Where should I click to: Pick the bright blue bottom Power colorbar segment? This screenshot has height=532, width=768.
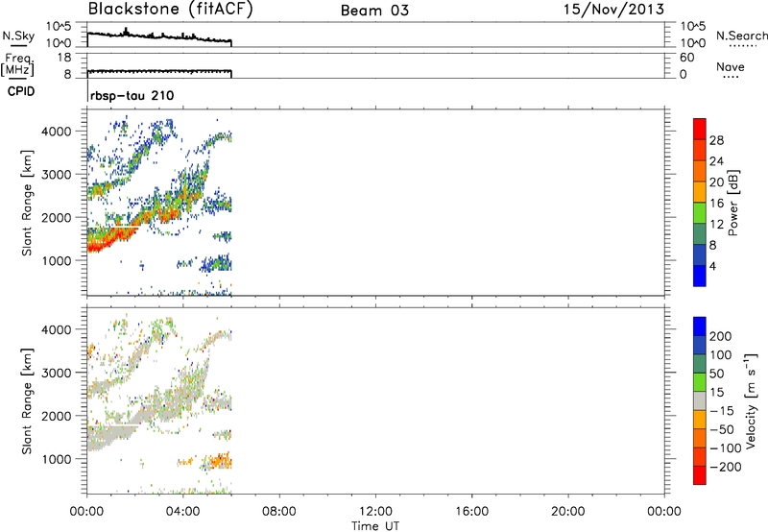700,276
